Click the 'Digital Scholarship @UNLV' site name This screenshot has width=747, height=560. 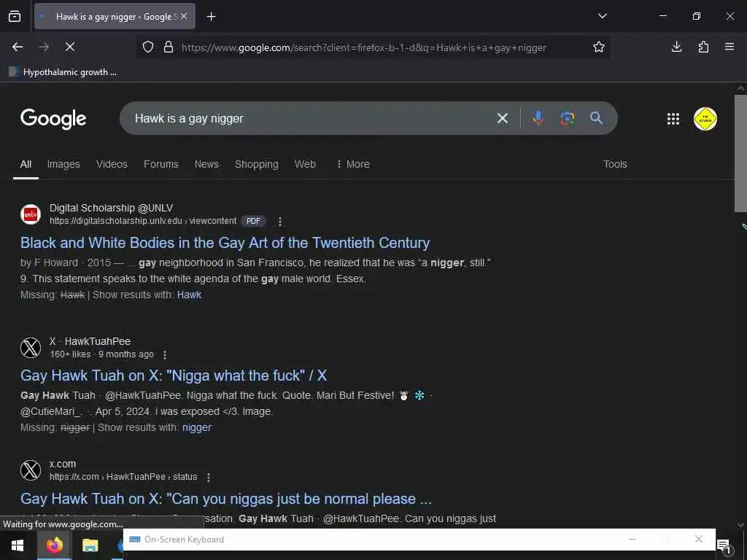tap(111, 208)
